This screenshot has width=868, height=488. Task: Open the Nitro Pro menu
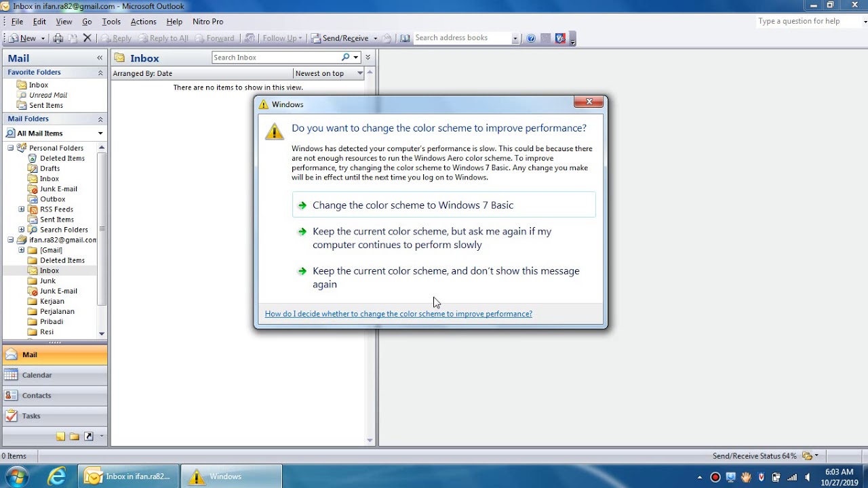coord(208,22)
